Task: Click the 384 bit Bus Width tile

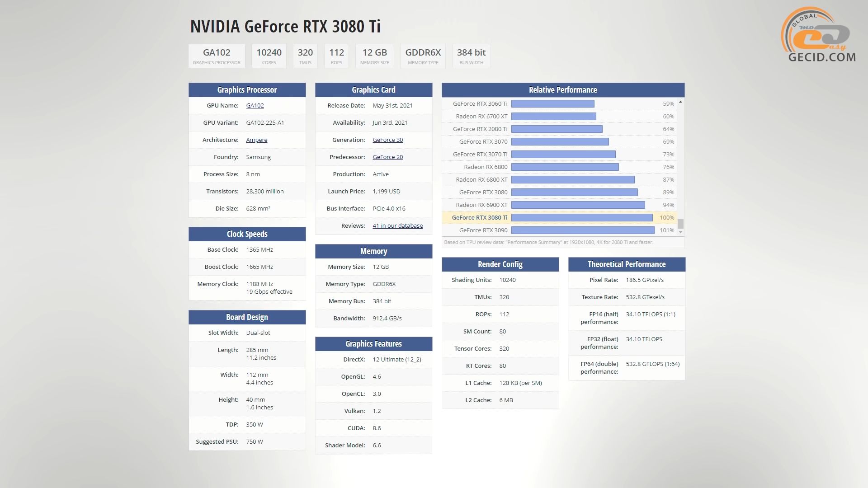Action: point(471,56)
